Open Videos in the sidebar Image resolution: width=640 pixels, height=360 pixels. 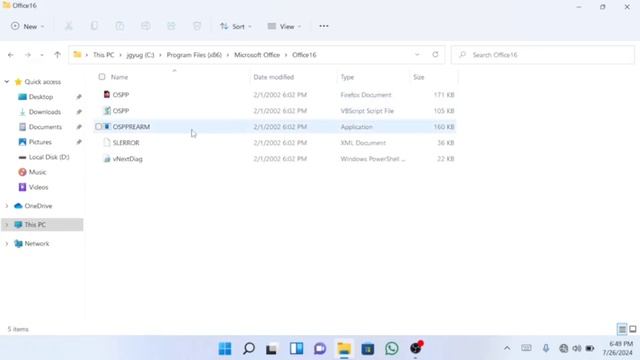[38, 187]
